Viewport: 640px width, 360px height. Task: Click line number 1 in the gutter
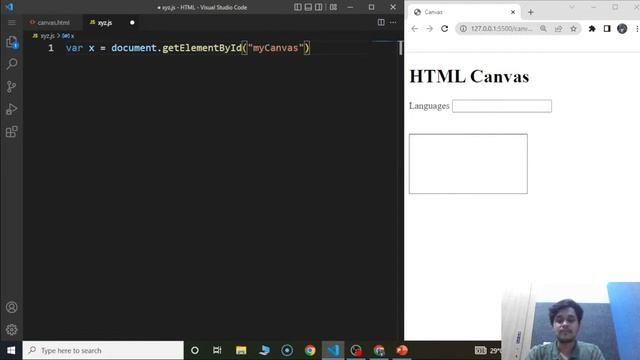(51, 48)
